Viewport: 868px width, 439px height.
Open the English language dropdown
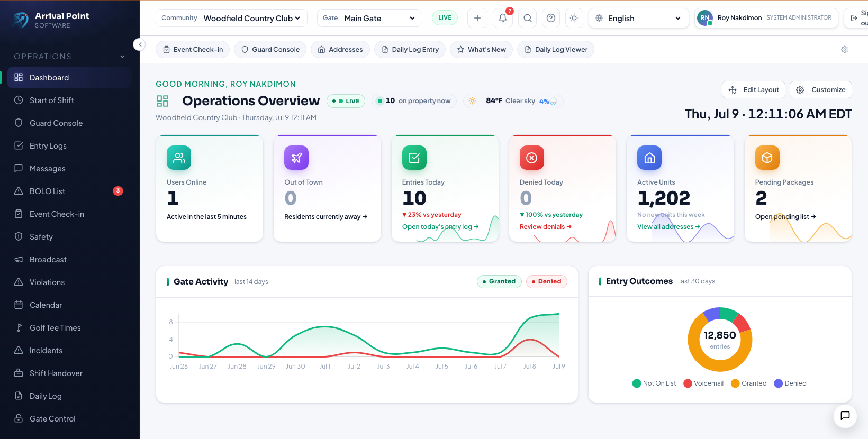point(639,18)
